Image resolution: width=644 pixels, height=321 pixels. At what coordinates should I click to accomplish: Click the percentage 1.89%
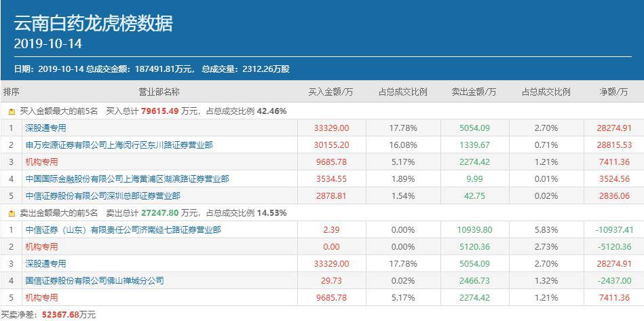click(403, 179)
